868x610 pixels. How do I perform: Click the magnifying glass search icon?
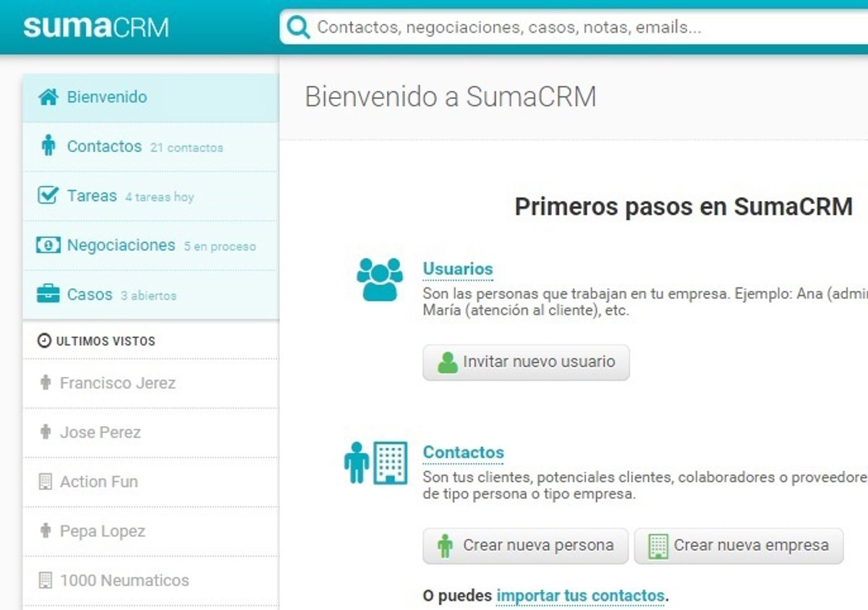pos(298,27)
